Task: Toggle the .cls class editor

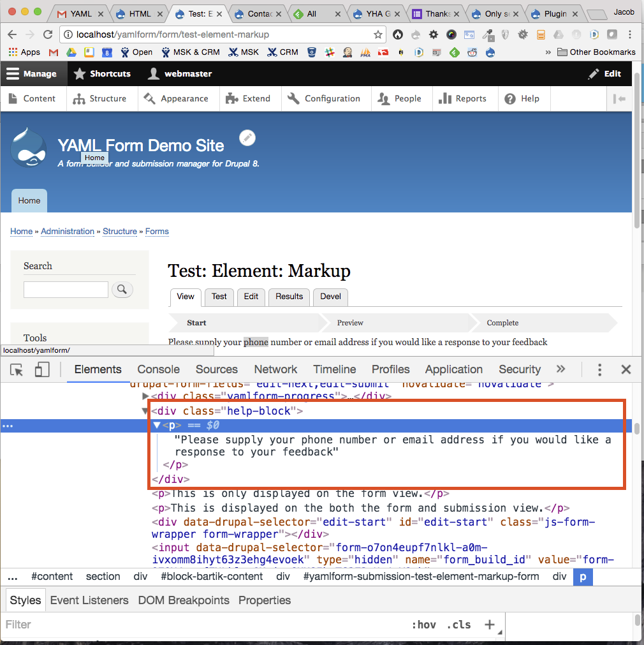Action: pyautogui.click(x=458, y=625)
